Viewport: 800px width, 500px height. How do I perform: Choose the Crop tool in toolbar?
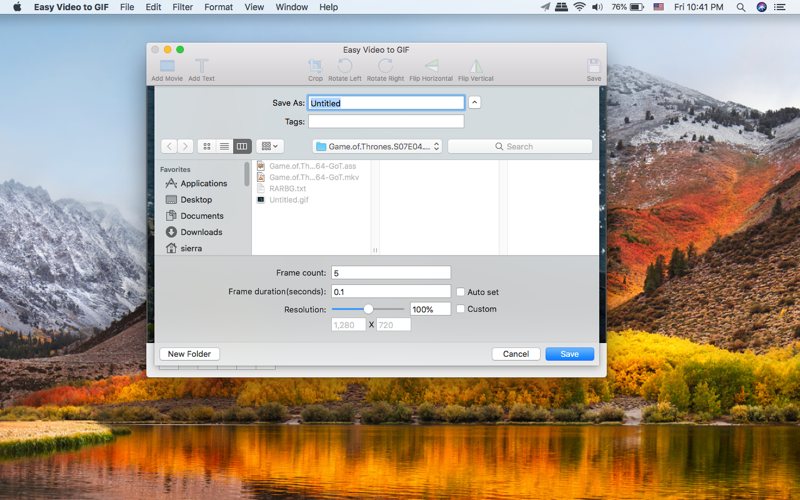click(315, 66)
